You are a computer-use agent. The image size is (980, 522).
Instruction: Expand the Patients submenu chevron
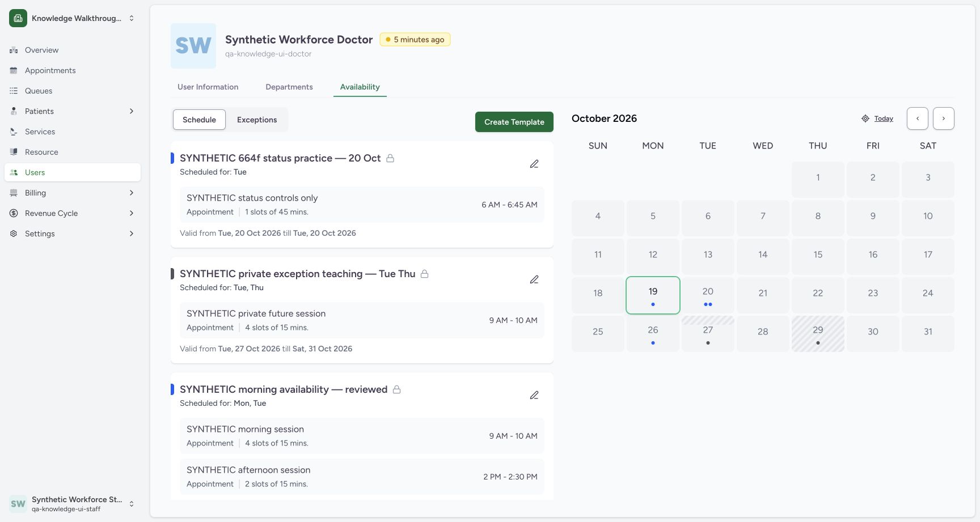point(132,111)
